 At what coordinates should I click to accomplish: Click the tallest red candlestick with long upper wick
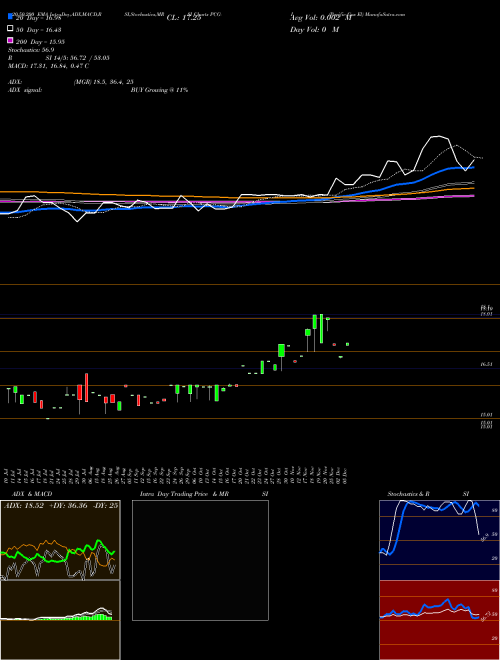click(86, 387)
